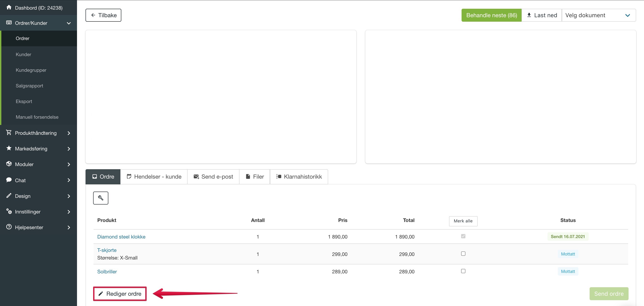Click the Send ordre button
This screenshot has width=644, height=306.
tap(609, 294)
